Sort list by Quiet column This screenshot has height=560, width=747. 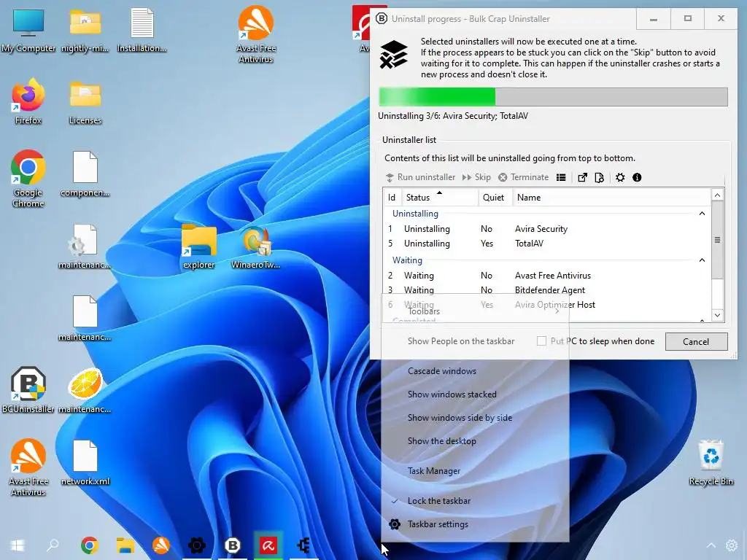tap(495, 197)
